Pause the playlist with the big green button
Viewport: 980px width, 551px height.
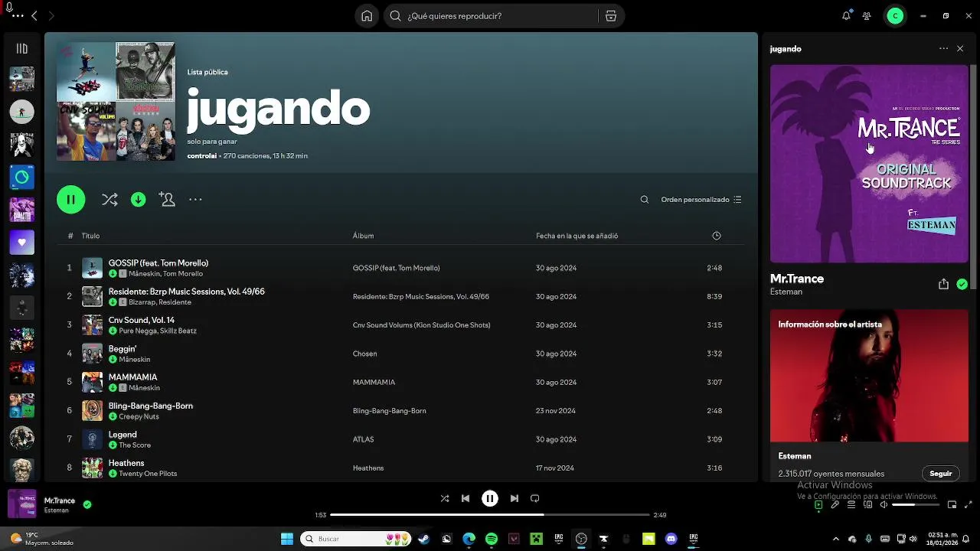pyautogui.click(x=70, y=200)
